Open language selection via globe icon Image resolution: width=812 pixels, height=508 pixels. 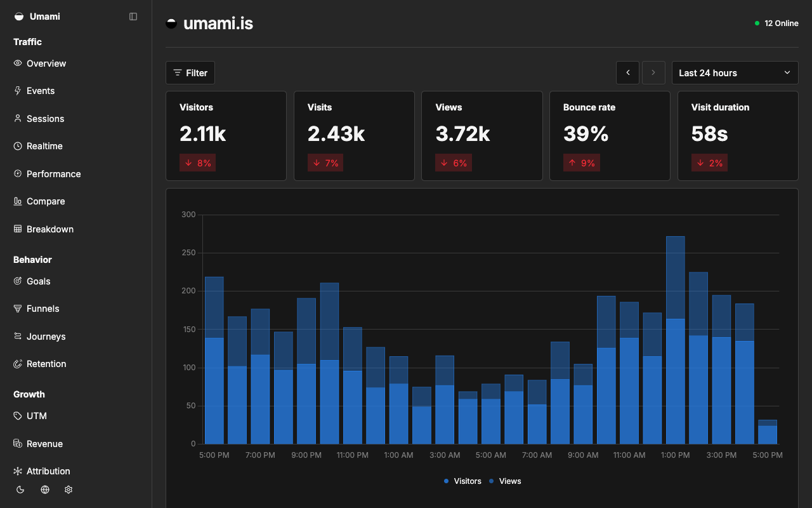[x=44, y=490]
